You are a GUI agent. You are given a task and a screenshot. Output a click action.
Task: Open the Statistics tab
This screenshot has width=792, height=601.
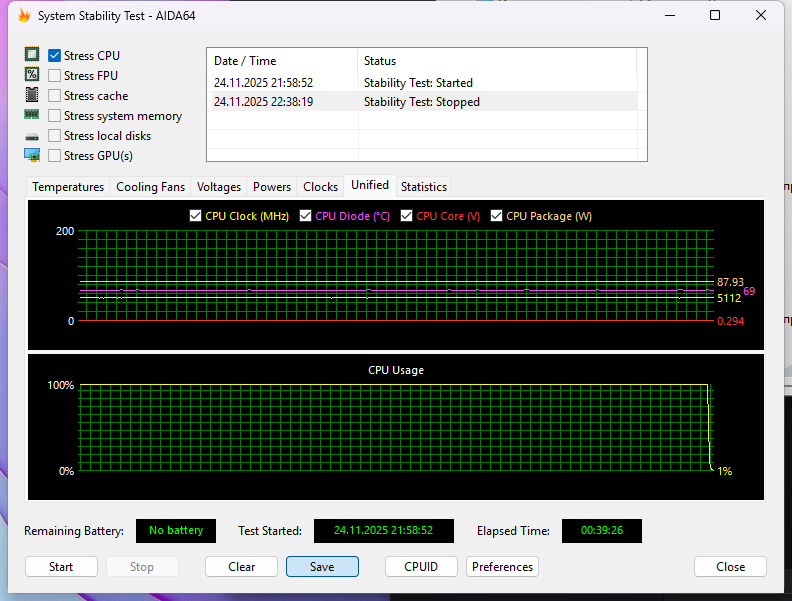pos(424,187)
